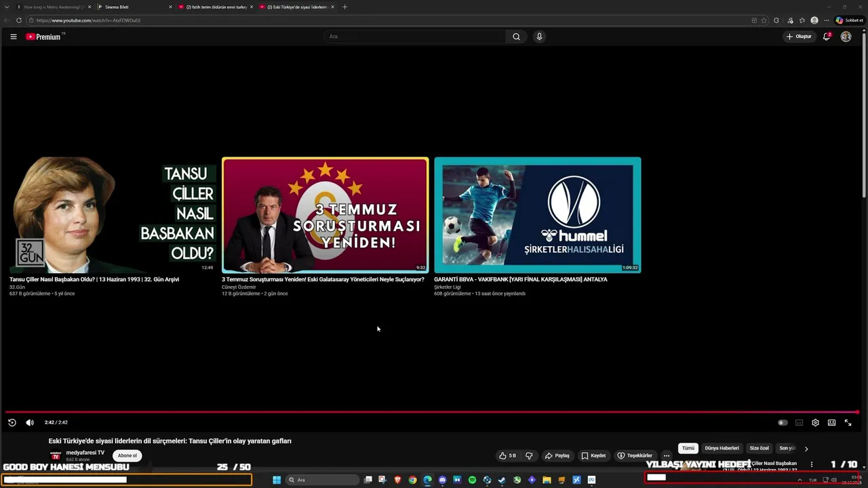Open the 3 Temmuz Soruşturması Yeniden thumbnail
The image size is (868, 488).
click(x=325, y=215)
